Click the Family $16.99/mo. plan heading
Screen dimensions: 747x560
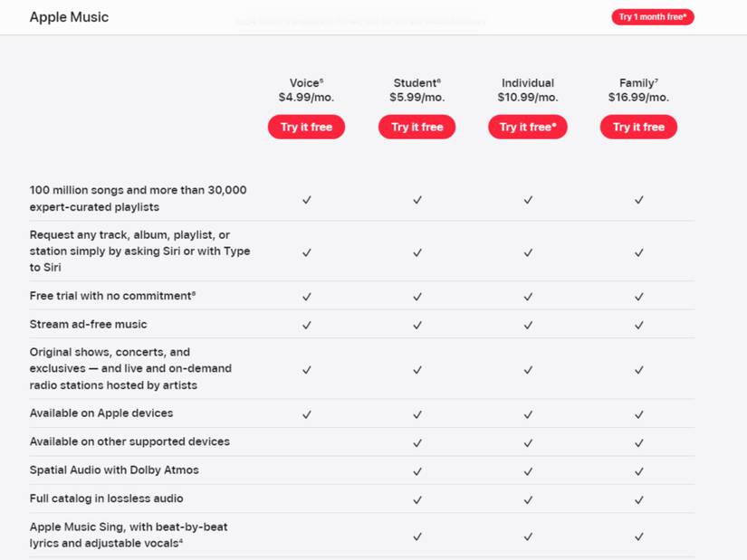pyautogui.click(x=638, y=90)
